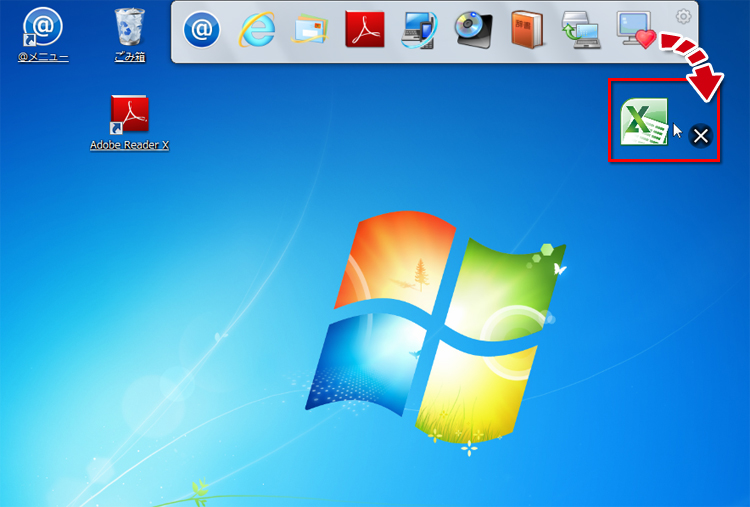Click the ごみ箱 label text
The image size is (750, 507).
130,57
